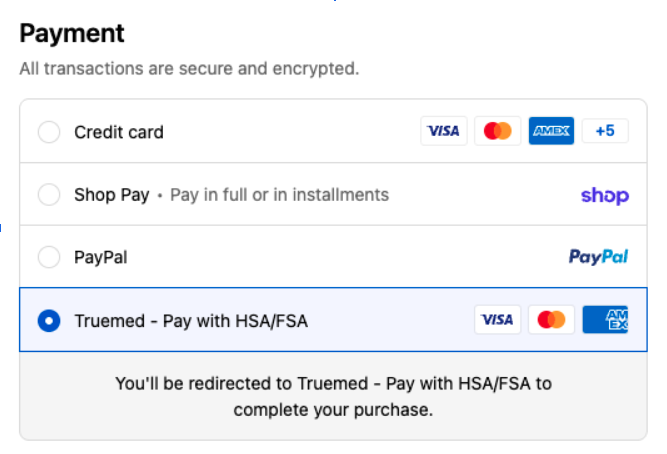Click the Shop Pay label text
Viewport: 667px width, 454px height.
(111, 194)
